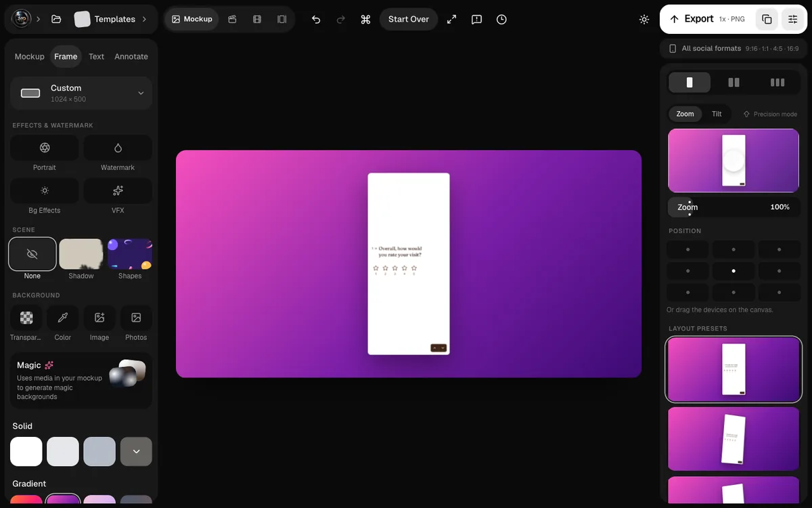Pick the light gray solid swatch
Screen dimensions: 812x508
pos(63,452)
